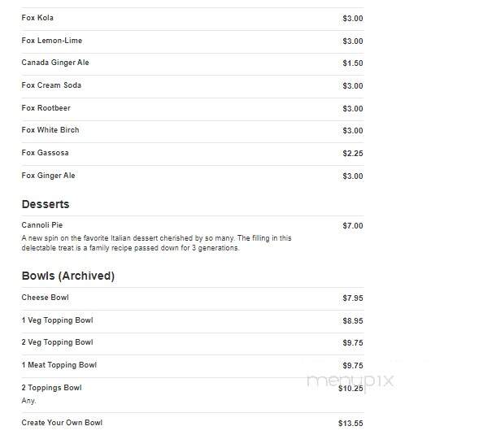Select the Create Your Own Bowl item

coord(62,423)
